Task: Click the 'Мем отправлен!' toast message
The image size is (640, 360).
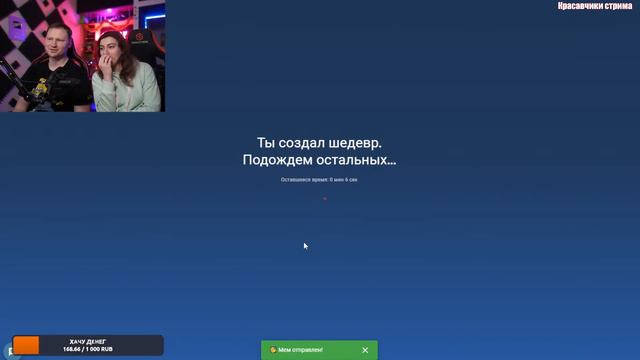Action: 319,350
